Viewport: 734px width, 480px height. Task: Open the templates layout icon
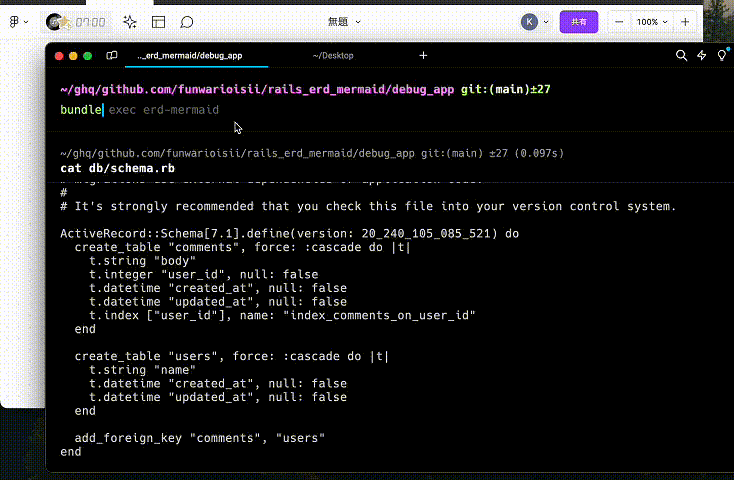point(158,22)
